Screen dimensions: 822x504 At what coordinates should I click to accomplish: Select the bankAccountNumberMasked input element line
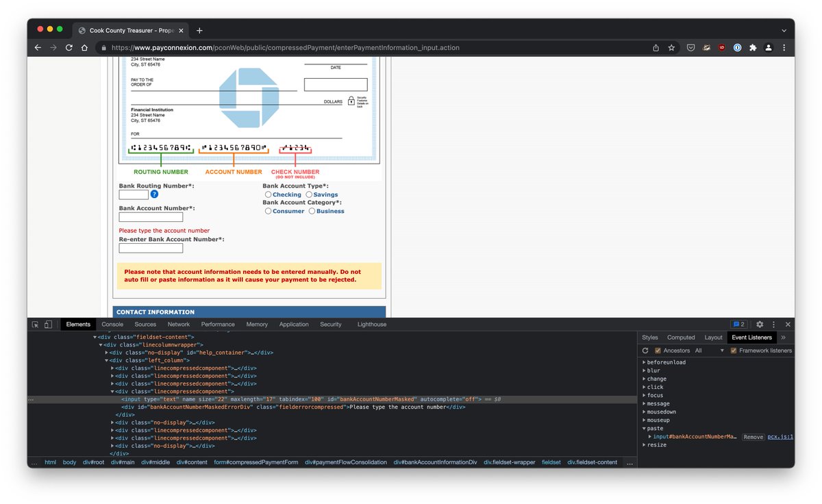[x=332, y=399]
